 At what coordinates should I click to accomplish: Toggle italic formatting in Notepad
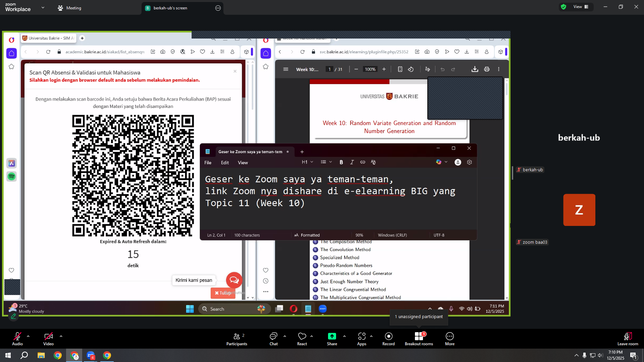(352, 162)
